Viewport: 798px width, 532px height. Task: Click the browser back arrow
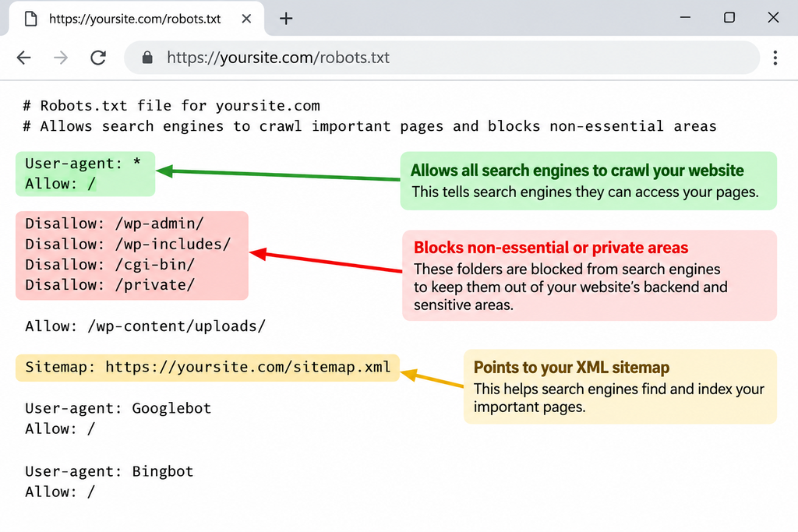click(x=24, y=58)
